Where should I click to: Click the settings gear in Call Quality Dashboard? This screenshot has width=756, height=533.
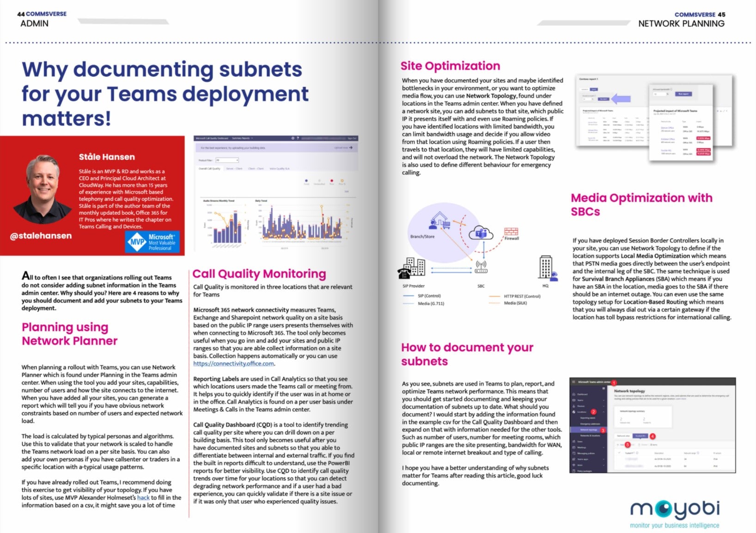pos(293,138)
